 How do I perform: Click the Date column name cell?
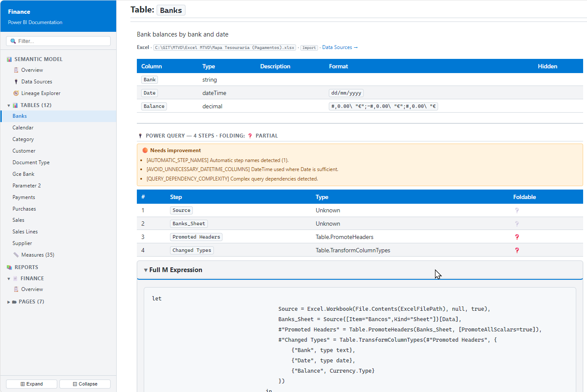(149, 93)
